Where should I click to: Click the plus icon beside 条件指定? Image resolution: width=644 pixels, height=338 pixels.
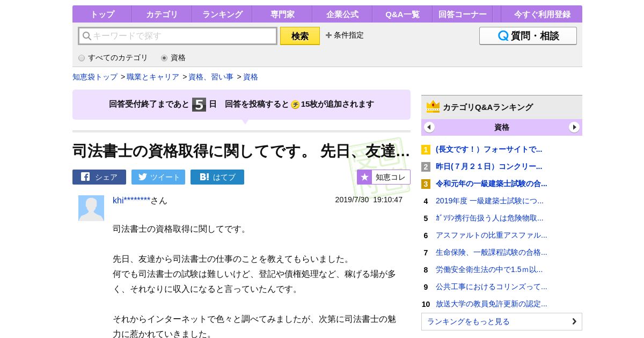(328, 35)
